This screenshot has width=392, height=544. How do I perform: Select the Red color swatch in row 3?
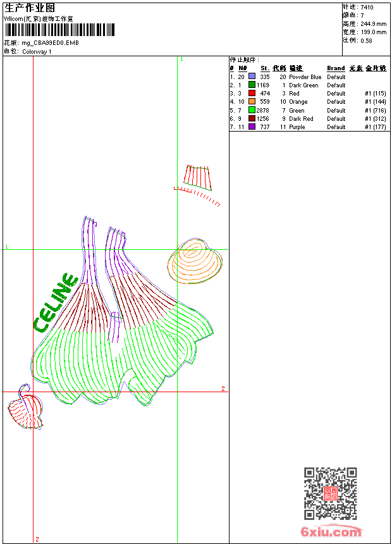252,93
